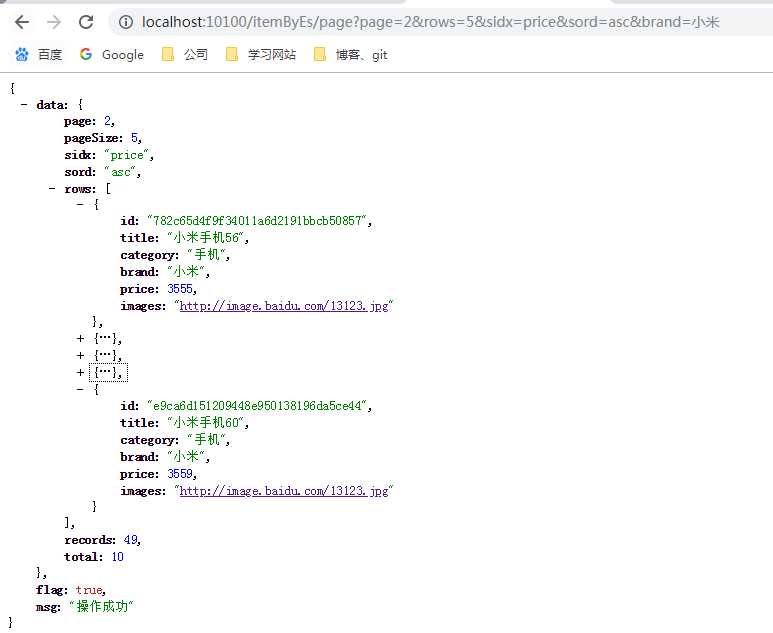This screenshot has width=773, height=633.
Task: Click price value 3555
Action: (x=180, y=289)
